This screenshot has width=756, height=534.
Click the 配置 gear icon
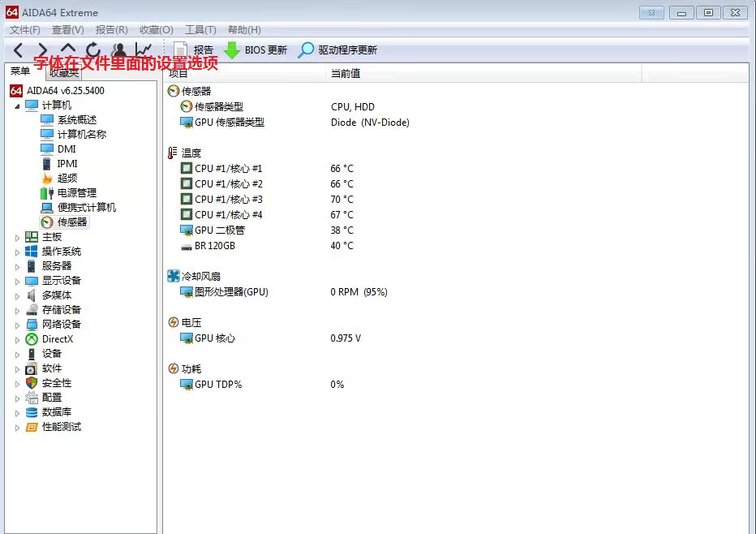pyautogui.click(x=32, y=398)
